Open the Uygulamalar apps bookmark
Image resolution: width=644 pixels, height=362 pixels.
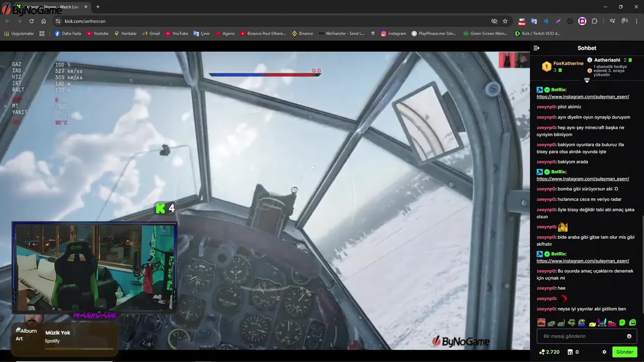(x=19, y=34)
